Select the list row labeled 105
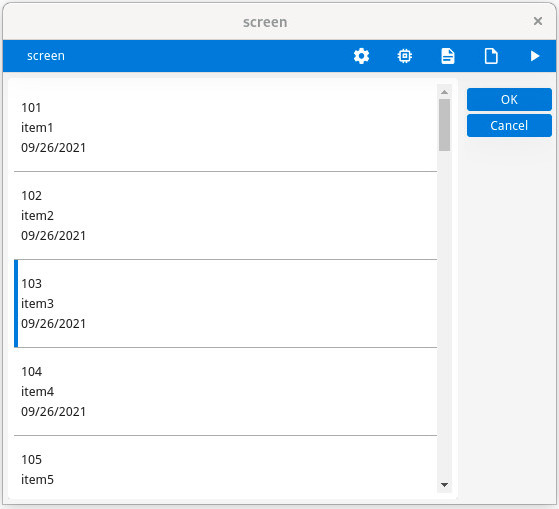The image size is (559, 509). (x=225, y=465)
